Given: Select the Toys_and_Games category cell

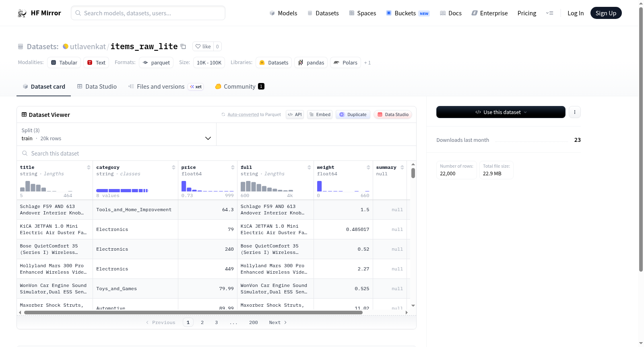Looking at the screenshot, I should pyautogui.click(x=135, y=289).
